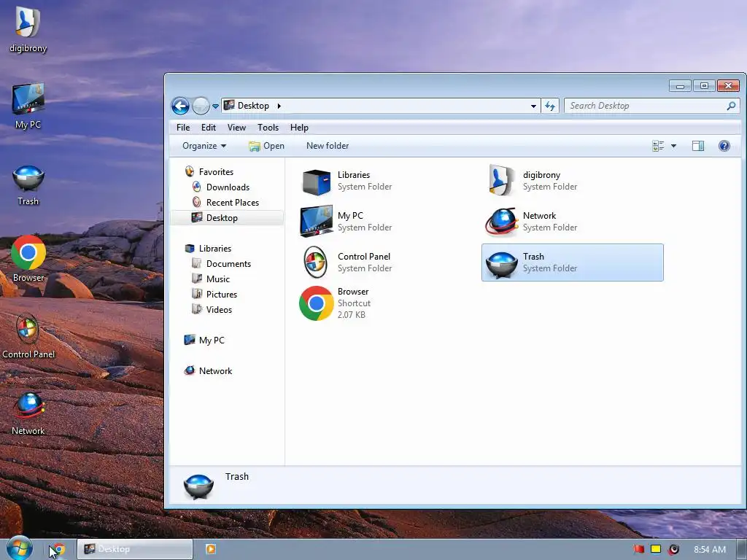
Task: Select the digibrony desktop icon on wallpaper
Action: pyautogui.click(x=28, y=29)
